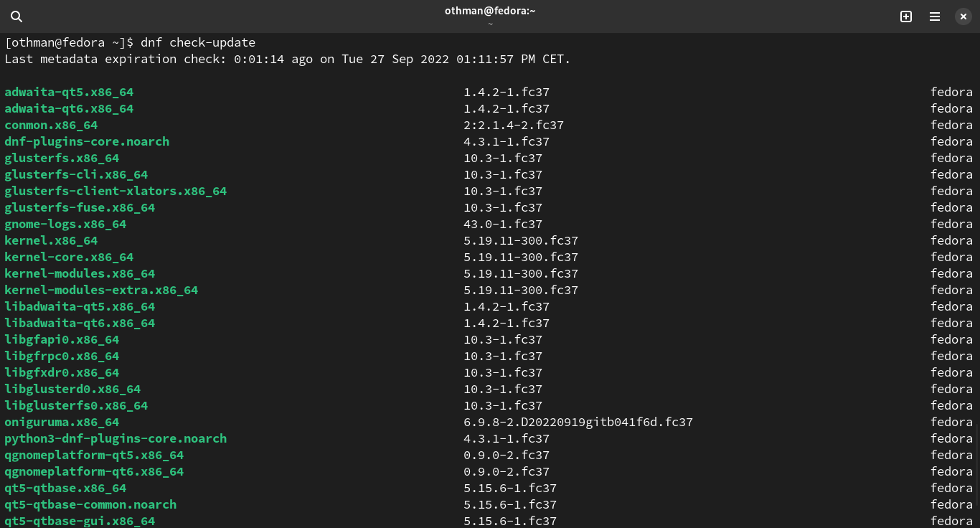Click python3-dnf-plugins-core.noarch package name
Image resolution: width=980 pixels, height=528 pixels.
[116, 438]
